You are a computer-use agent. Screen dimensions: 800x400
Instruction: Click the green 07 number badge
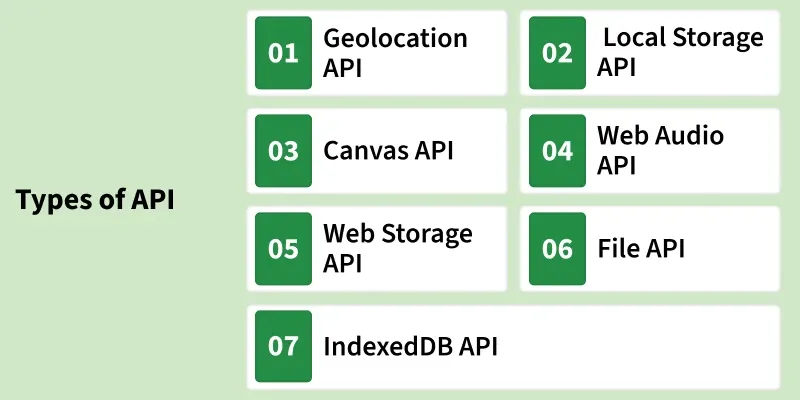pos(284,346)
